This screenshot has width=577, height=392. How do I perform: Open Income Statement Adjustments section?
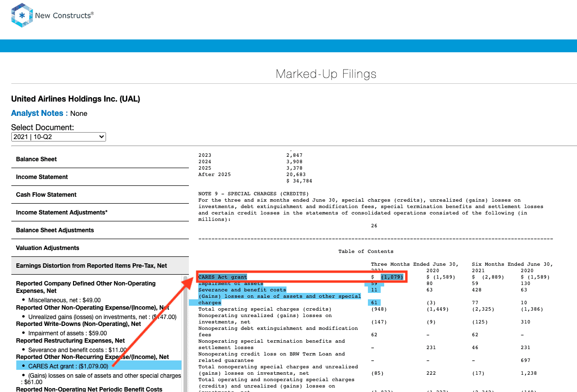(100, 213)
